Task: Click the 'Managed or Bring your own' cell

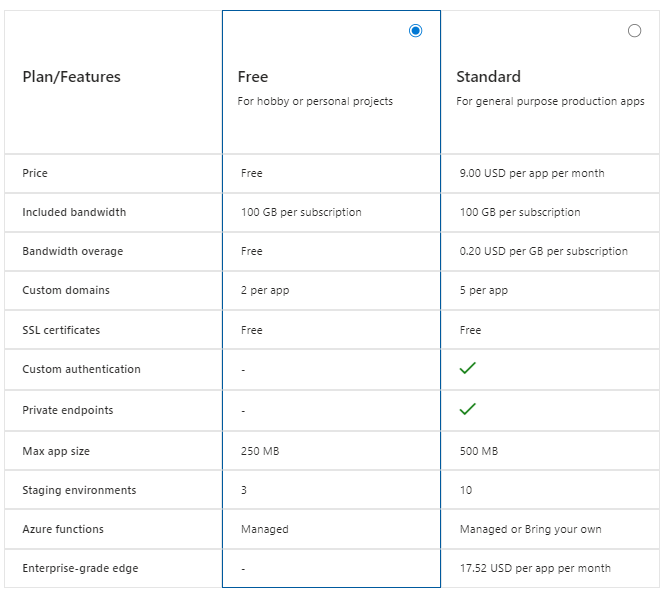Action: coord(530,529)
